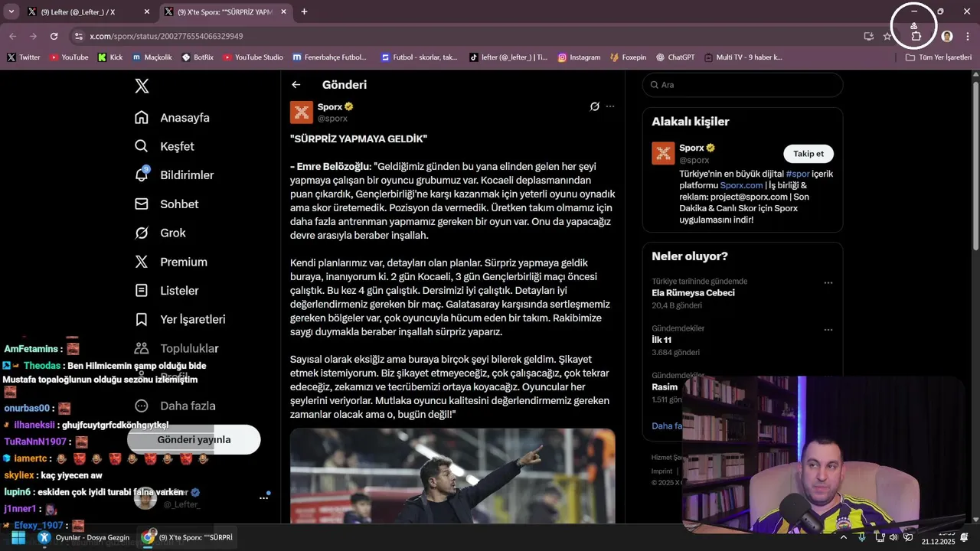Open the Chrome profile avatar
This screenshot has height=551, width=980.
point(947,36)
